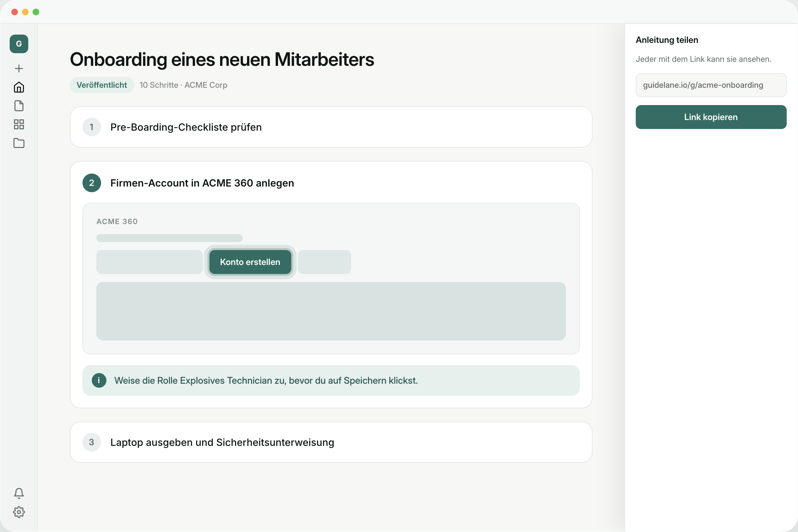This screenshot has width=798, height=532.
Task: Open settings gear icon
Action: (19, 512)
